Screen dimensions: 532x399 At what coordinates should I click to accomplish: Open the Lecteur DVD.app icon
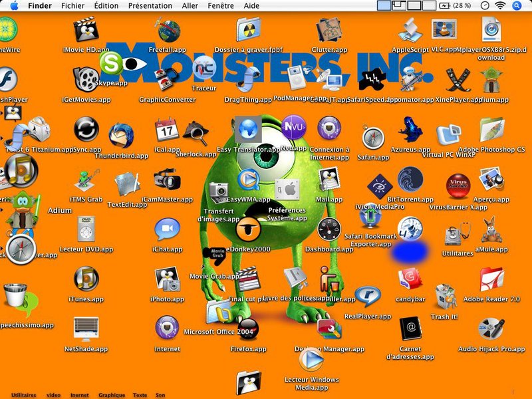tap(86, 229)
